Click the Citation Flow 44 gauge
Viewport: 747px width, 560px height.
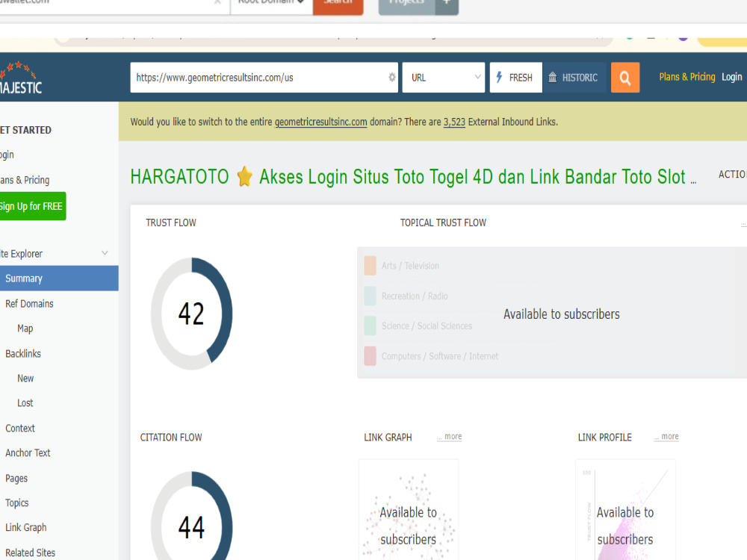pyautogui.click(x=191, y=517)
